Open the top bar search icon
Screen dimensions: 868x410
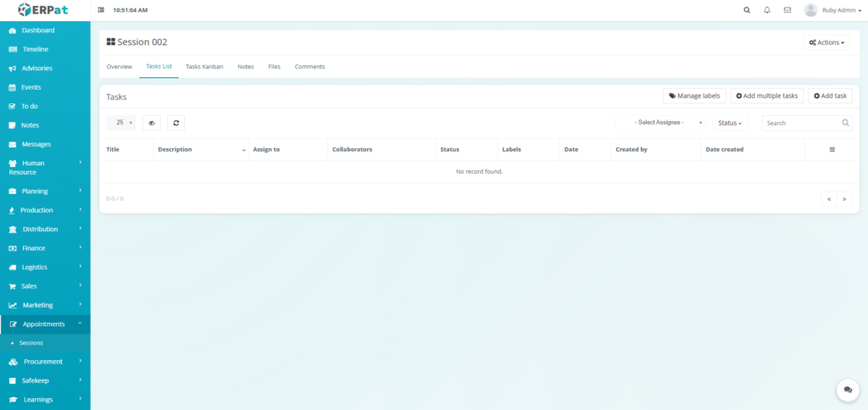pyautogui.click(x=747, y=10)
